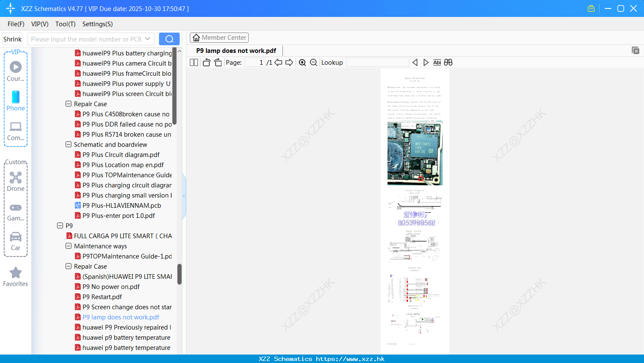644x363 pixels.
Task: Collapse the P9 tree node
Action: coord(60,225)
